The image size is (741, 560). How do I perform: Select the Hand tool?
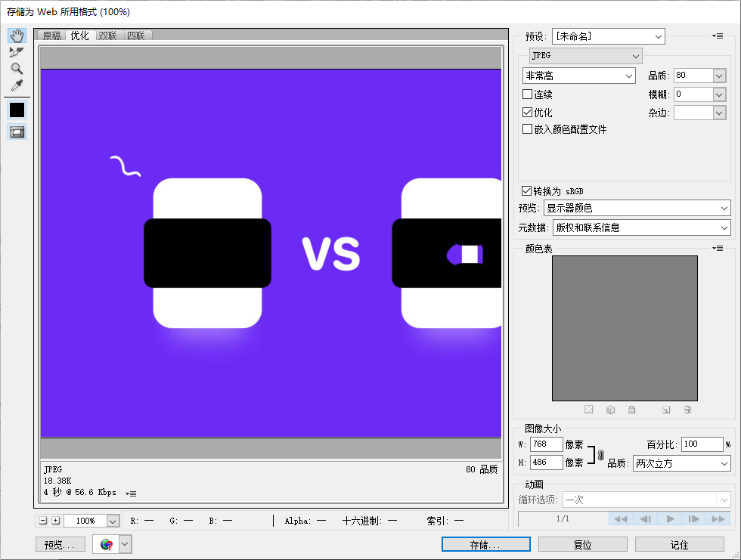pyautogui.click(x=17, y=36)
